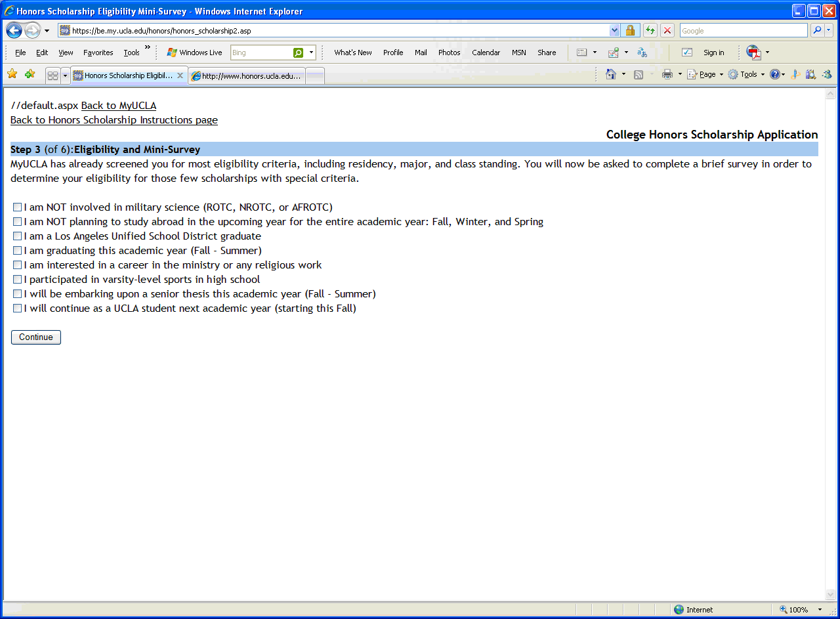Check the NOT involved in military science box
Viewport: 840px width, 619px height.
(x=18, y=207)
